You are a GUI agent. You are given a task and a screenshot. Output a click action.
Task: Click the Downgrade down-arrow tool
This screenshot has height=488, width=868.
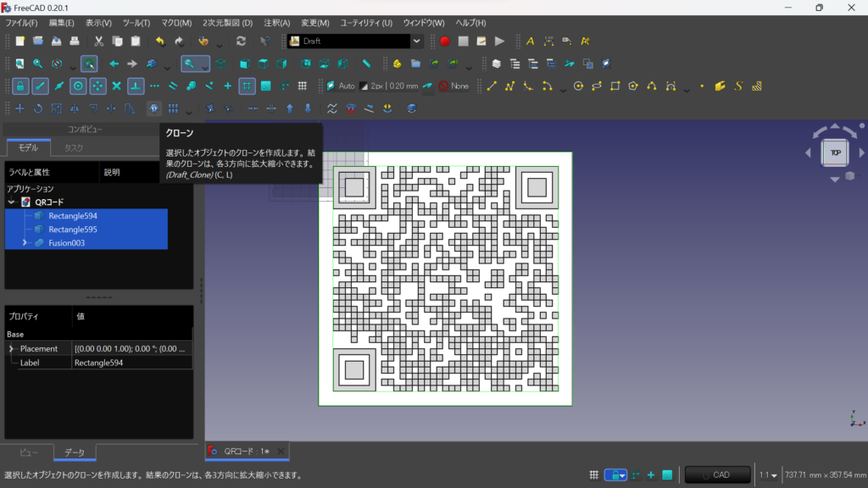coord(308,108)
